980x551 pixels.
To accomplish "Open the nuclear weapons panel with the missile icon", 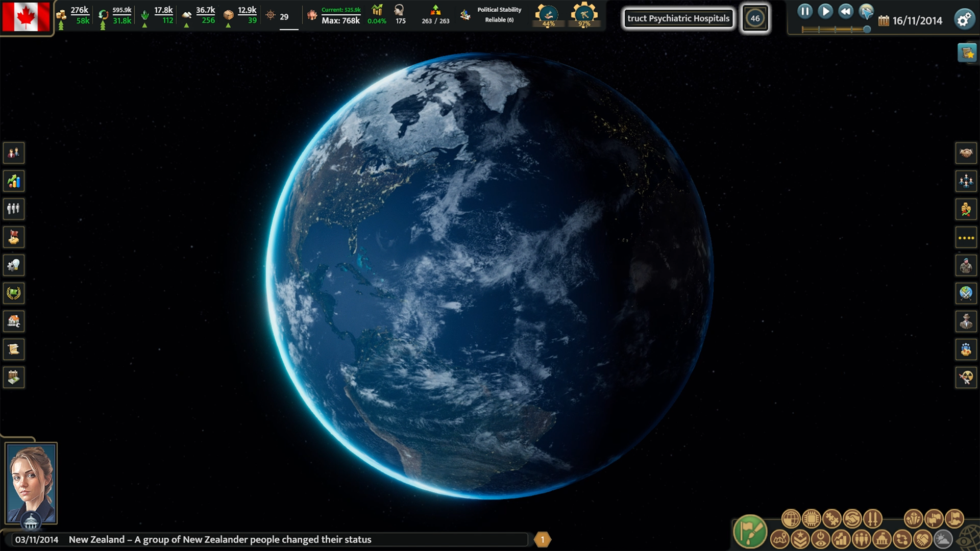I will [965, 378].
